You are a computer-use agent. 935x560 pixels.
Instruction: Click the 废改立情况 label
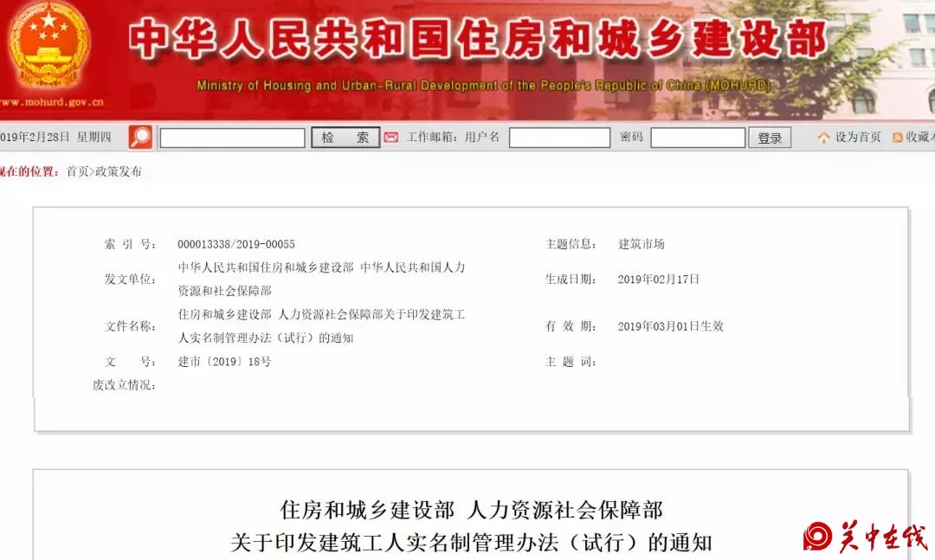coord(124,385)
